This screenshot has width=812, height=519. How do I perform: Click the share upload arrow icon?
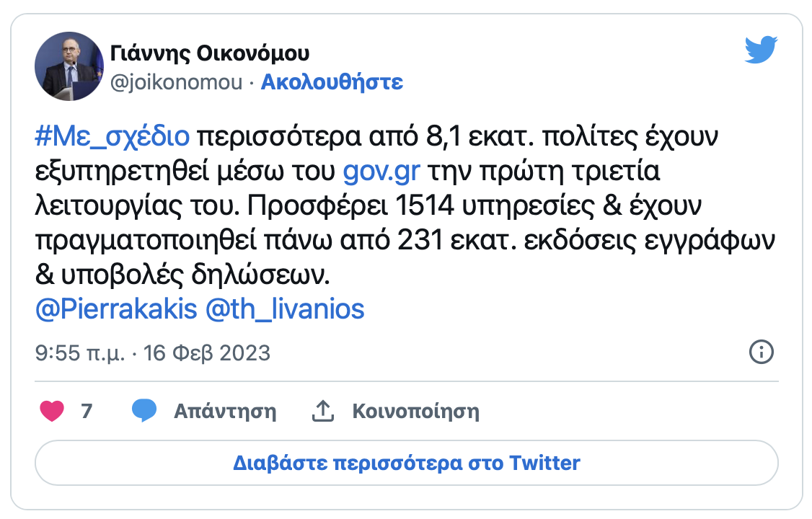323,411
